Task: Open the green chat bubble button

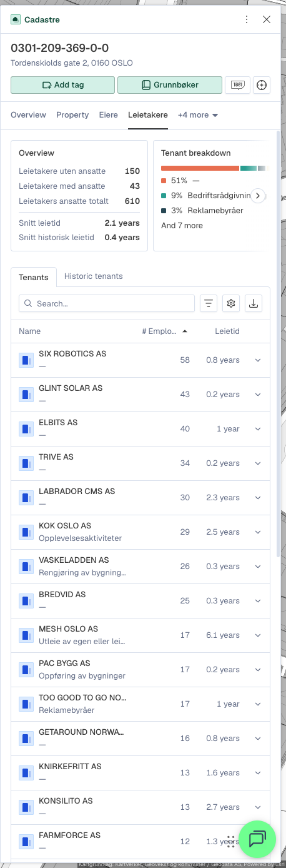Action: point(257,839)
